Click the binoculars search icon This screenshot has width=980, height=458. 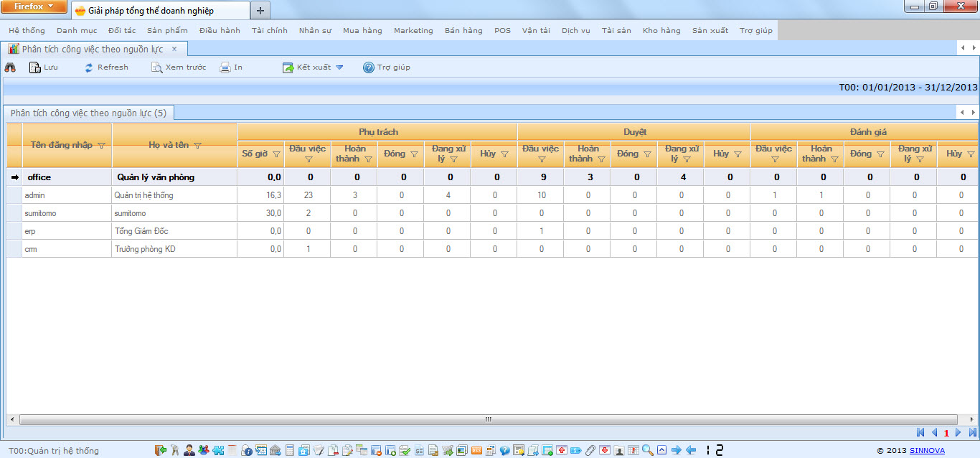[x=10, y=67]
